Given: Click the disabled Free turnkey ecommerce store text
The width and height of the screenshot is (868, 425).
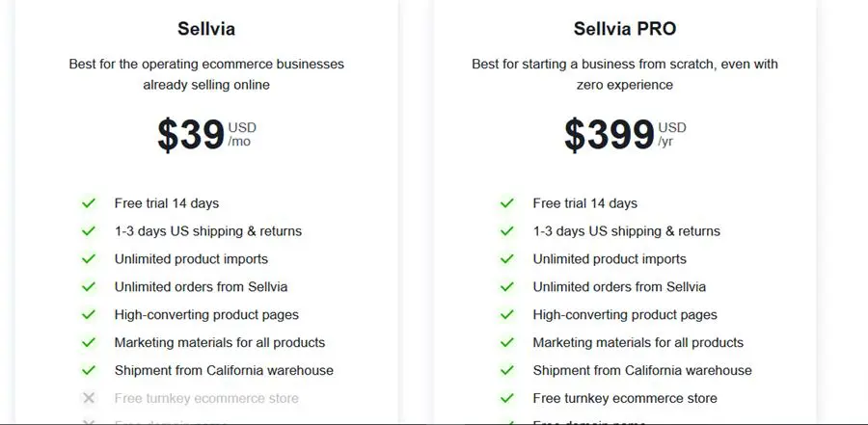Looking at the screenshot, I should pyautogui.click(x=206, y=398).
